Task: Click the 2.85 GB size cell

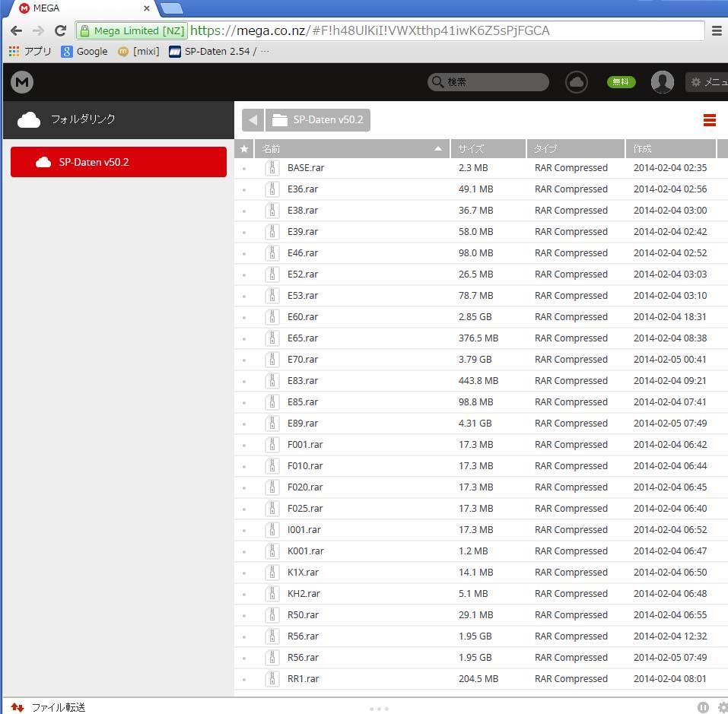Action: click(475, 317)
